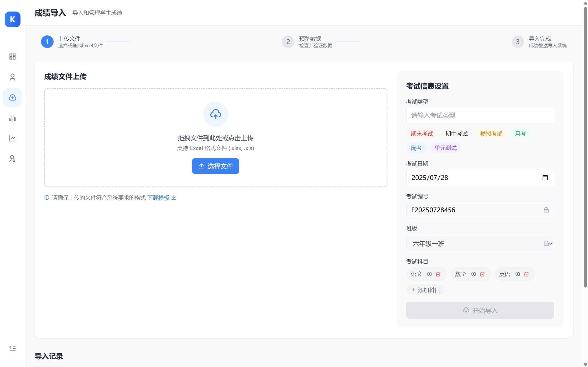Screen dimensions: 588x367
Task: Open the trend analysis line chart icon
Action: tap(12, 139)
